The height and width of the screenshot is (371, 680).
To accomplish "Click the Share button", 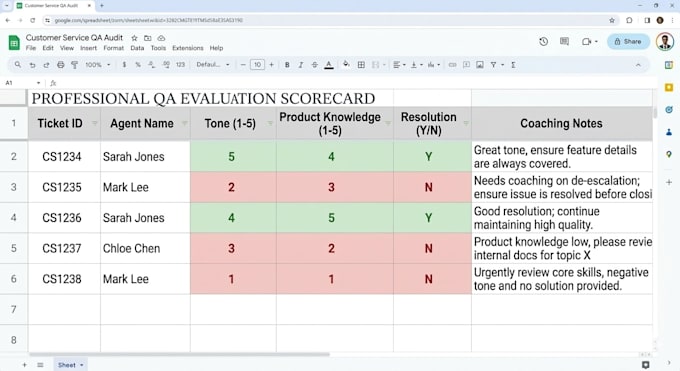I will click(628, 42).
